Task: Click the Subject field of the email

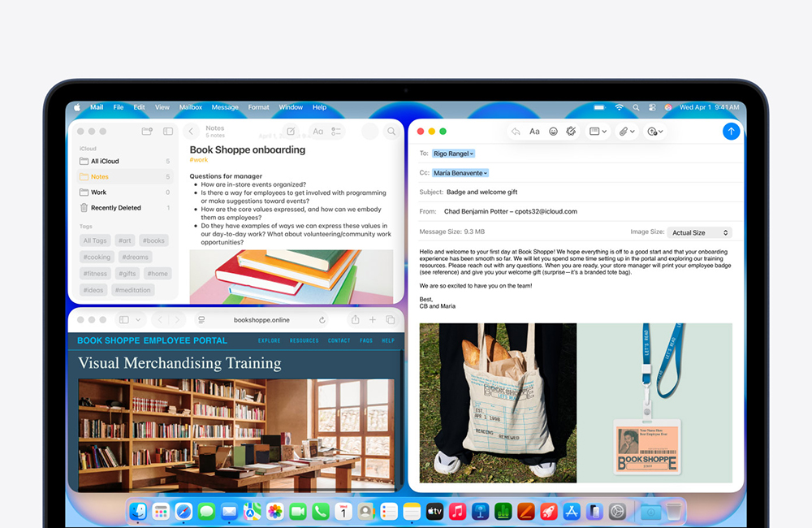Action: [568, 193]
